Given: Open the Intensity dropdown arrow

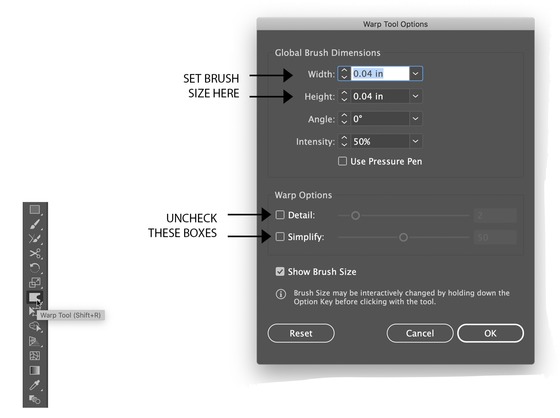Looking at the screenshot, I should click(x=415, y=141).
